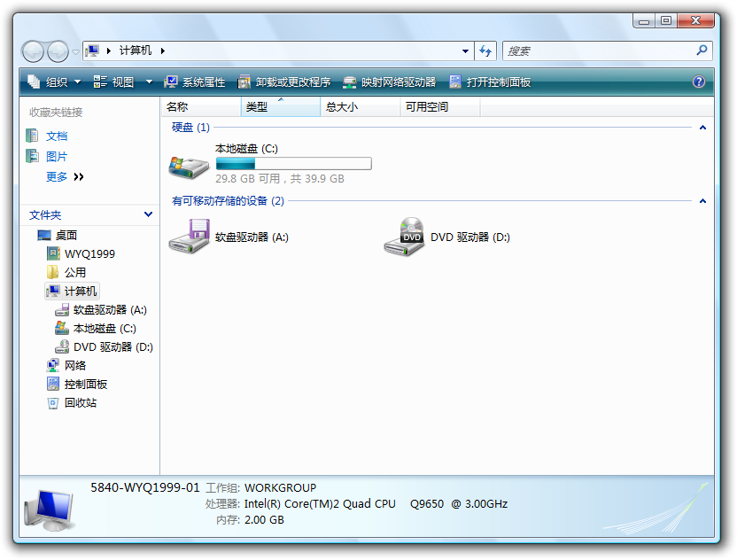Maximize the Computer window

(x=666, y=21)
